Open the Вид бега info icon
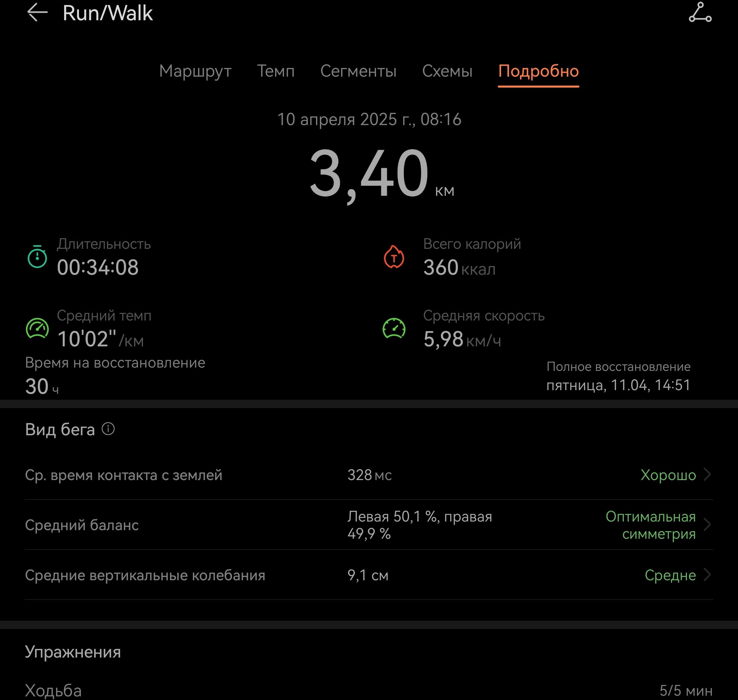738x700 pixels. click(108, 429)
